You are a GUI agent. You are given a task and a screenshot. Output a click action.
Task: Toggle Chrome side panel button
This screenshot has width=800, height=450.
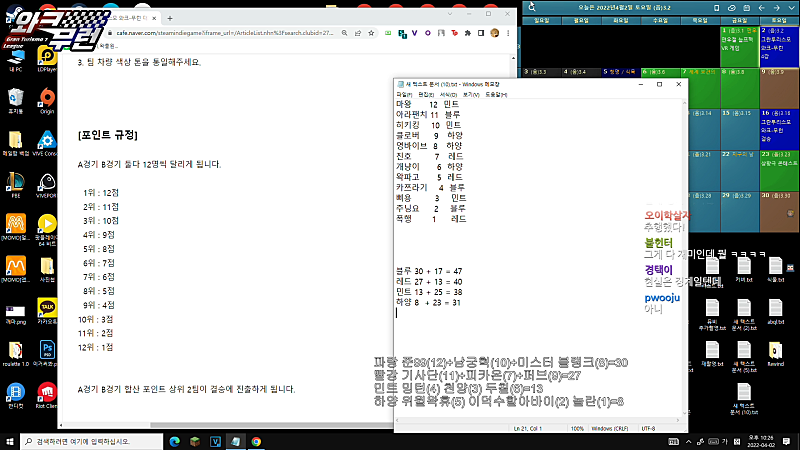point(481,33)
